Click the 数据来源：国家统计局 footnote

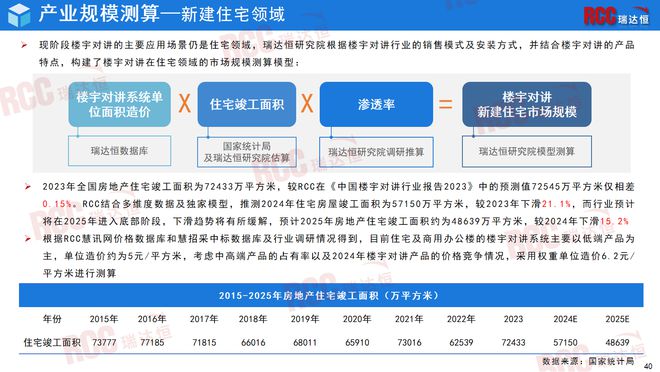coord(588,361)
